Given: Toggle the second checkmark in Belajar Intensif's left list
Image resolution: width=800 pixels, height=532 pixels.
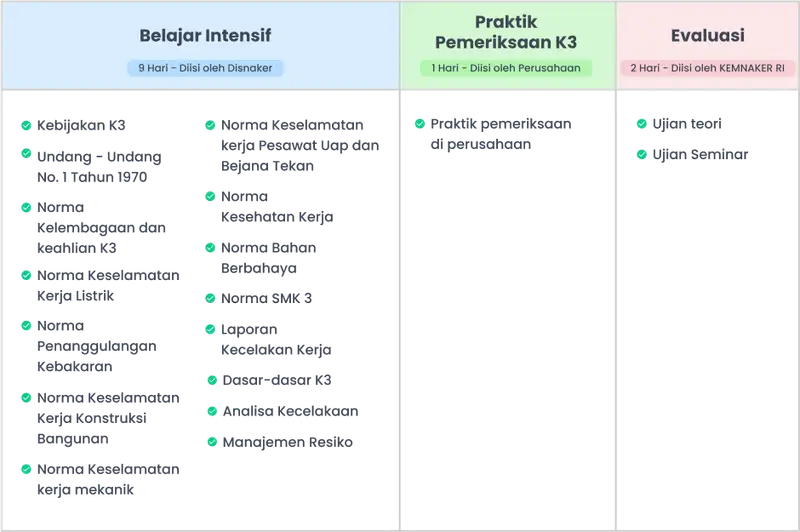Looking at the screenshot, I should point(25,155).
